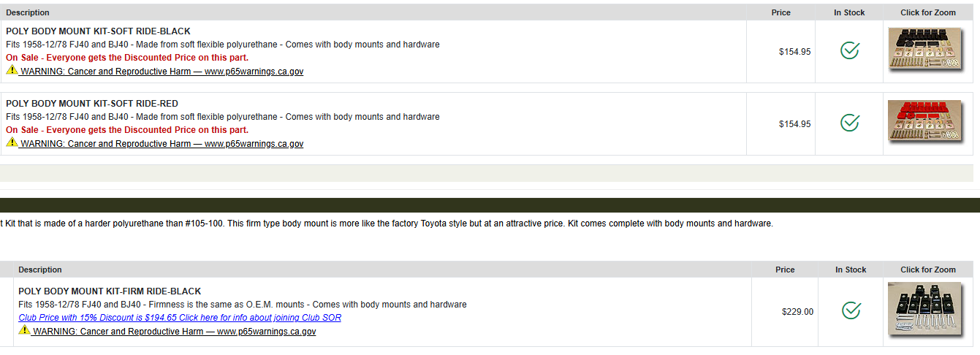Click the On Sale notice under Soft Ride-Black
Image resolution: width=980 pixels, height=355 pixels.
(x=127, y=58)
